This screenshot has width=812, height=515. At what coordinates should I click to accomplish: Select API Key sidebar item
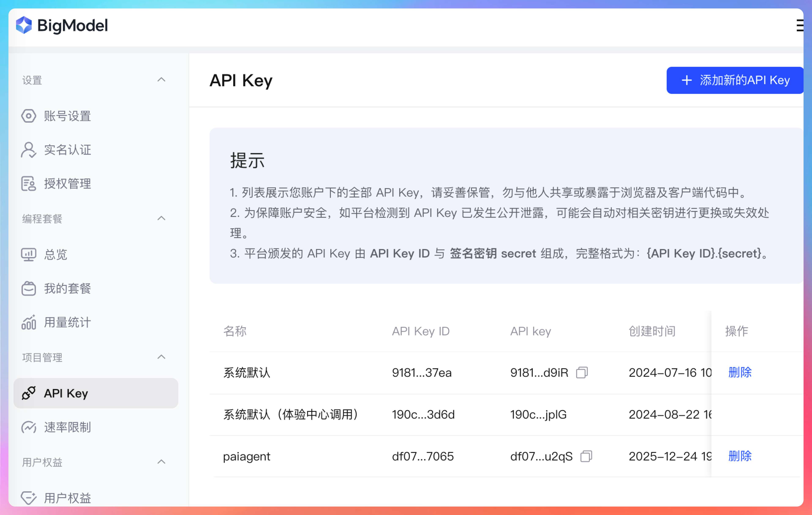(66, 393)
